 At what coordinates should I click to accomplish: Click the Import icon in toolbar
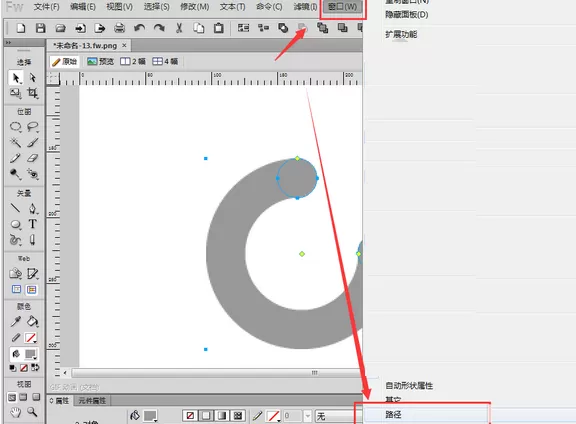(80, 28)
